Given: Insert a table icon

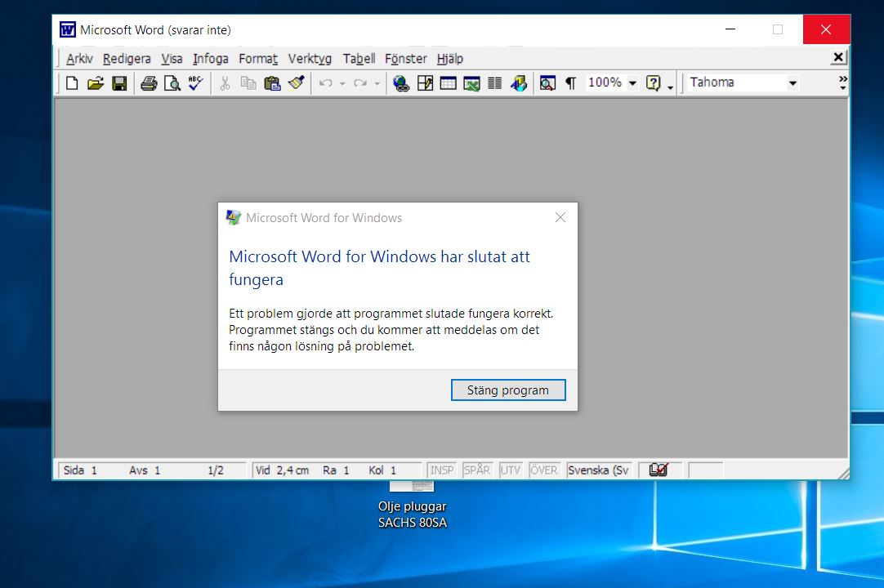Looking at the screenshot, I should coord(449,83).
